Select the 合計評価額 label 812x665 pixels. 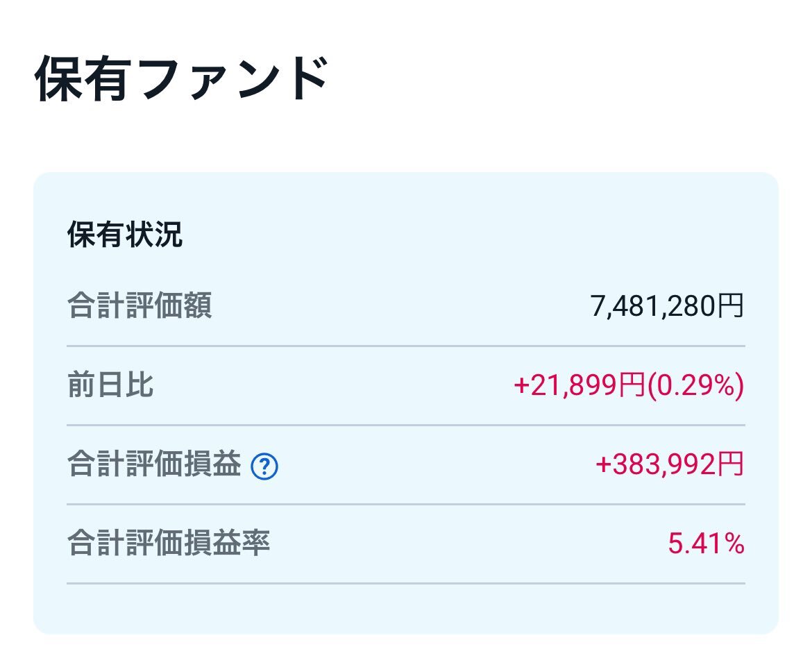click(x=139, y=305)
